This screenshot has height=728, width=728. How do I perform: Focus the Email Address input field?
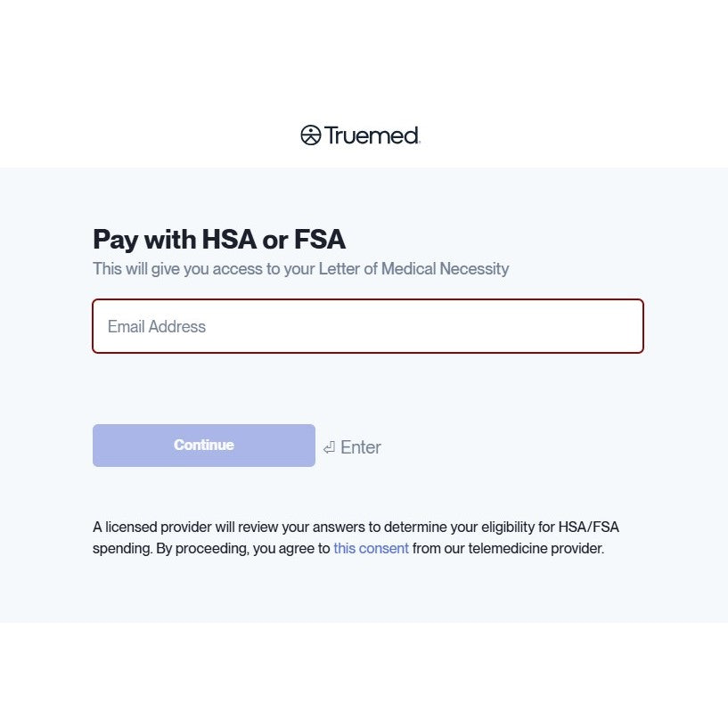[367, 326]
